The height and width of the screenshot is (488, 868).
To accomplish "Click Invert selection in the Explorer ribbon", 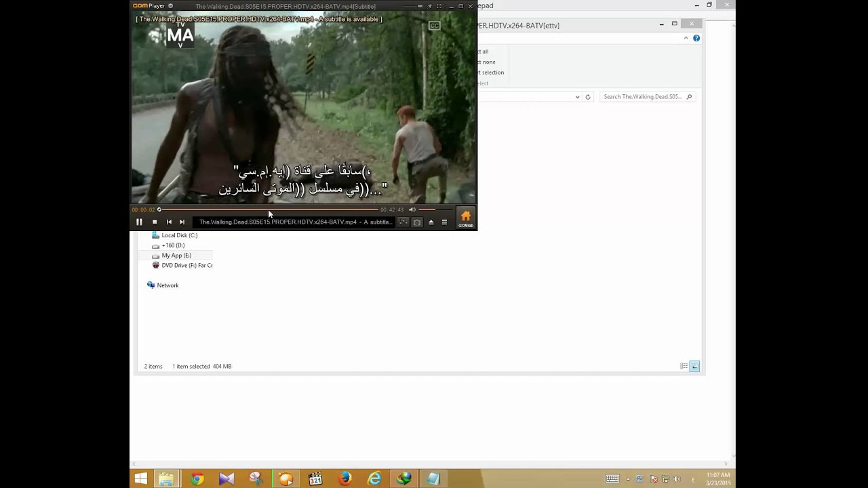I will (x=490, y=73).
